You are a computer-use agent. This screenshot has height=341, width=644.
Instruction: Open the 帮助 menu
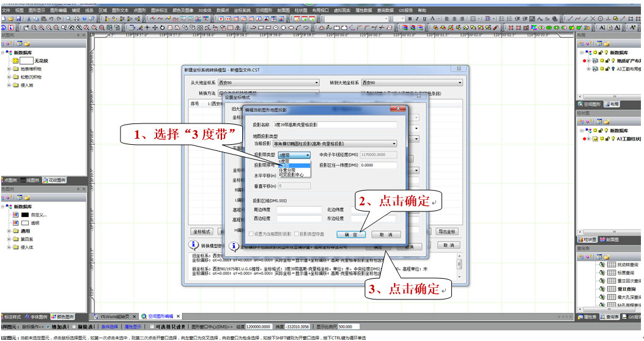click(422, 10)
